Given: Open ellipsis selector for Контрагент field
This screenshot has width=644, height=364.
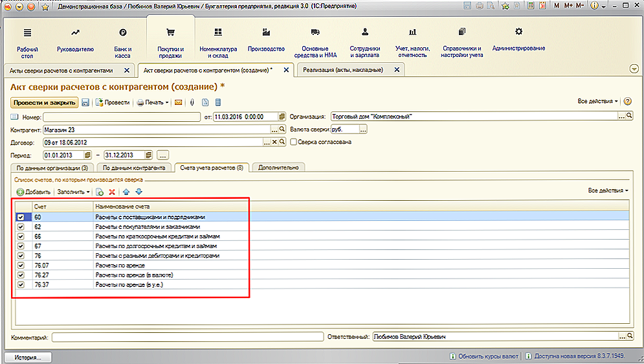Looking at the screenshot, I should point(274,130).
